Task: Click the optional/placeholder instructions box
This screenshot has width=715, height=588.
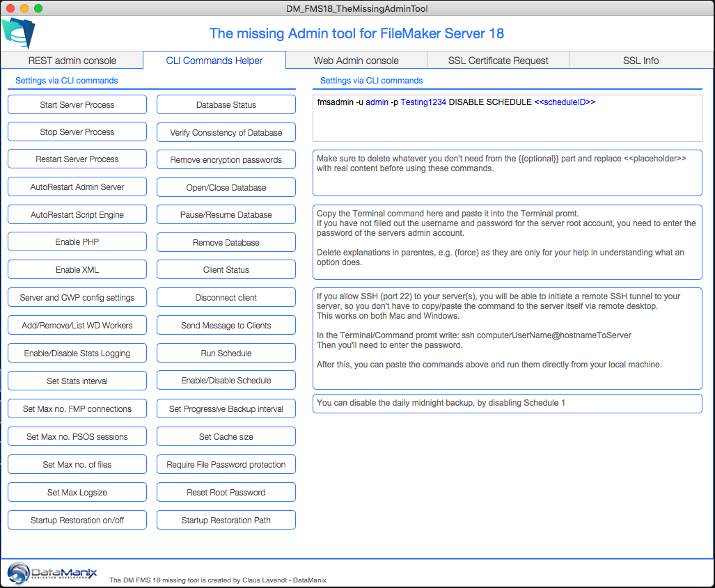Action: click(x=507, y=173)
